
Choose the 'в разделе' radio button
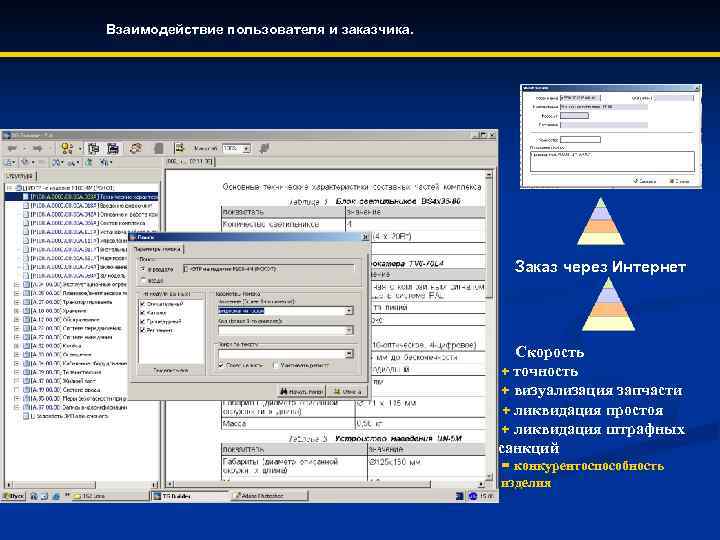point(143,269)
